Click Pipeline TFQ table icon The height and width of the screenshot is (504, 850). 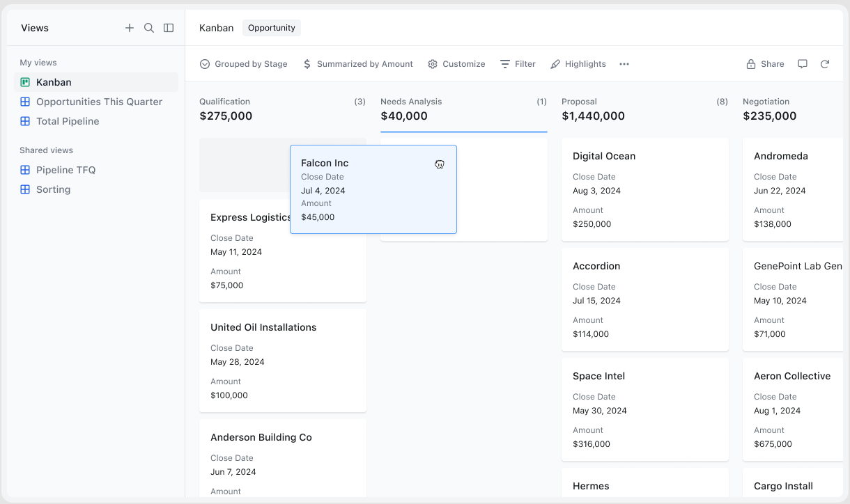pyautogui.click(x=25, y=170)
